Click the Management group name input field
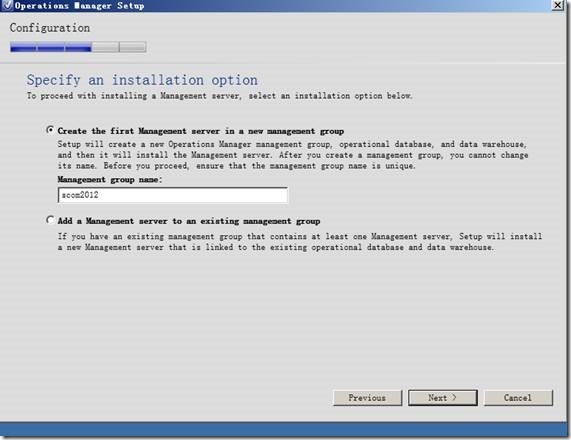The height and width of the screenshot is (440, 571). (x=173, y=195)
